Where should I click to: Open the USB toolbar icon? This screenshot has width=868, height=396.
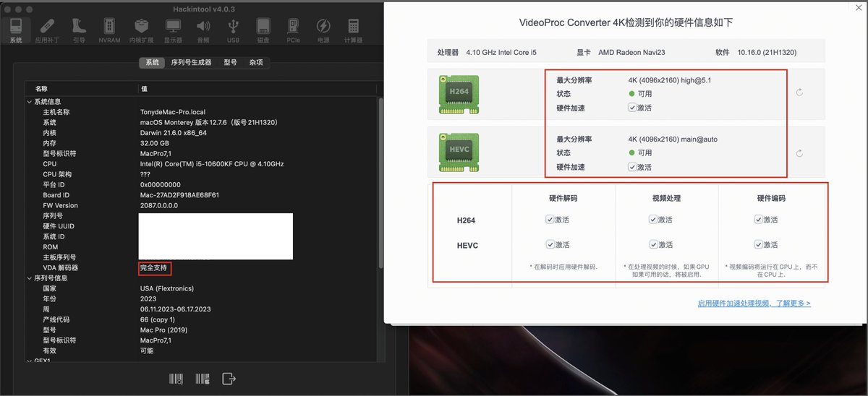click(x=233, y=30)
